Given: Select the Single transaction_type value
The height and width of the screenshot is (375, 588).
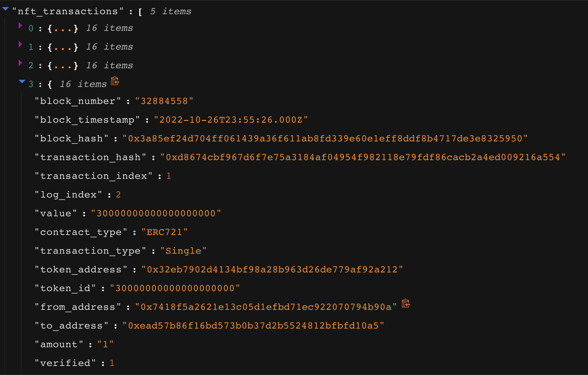Looking at the screenshot, I should pyautogui.click(x=184, y=251).
